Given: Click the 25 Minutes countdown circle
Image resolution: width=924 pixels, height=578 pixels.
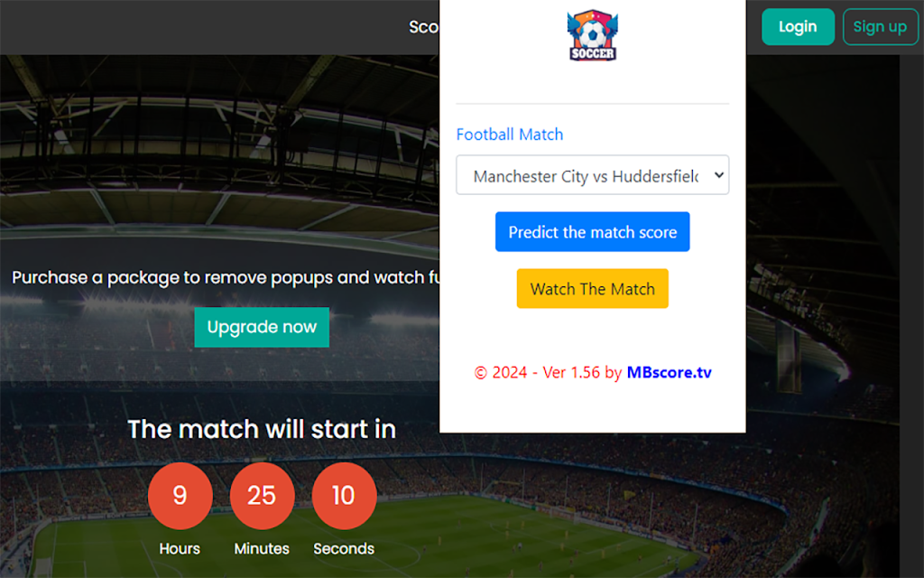Looking at the screenshot, I should [262, 496].
